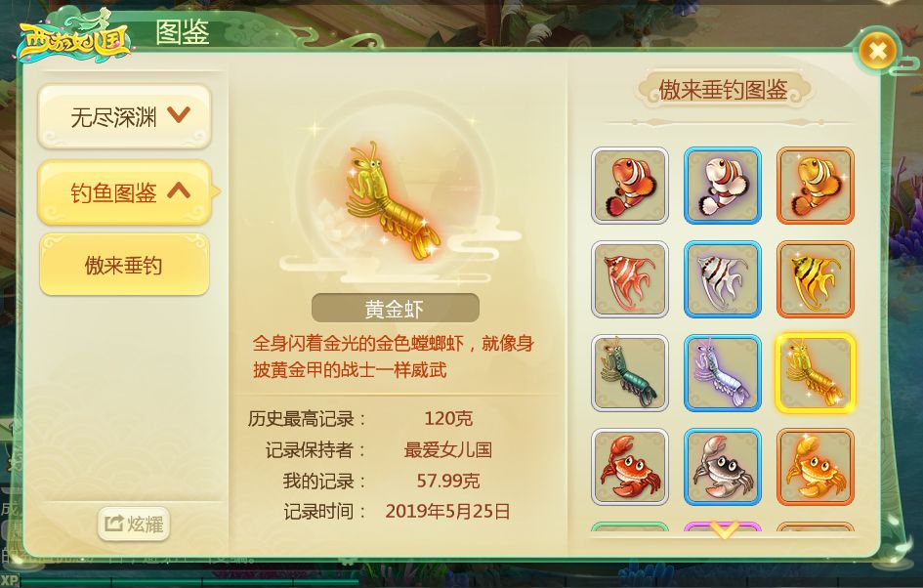Click the 炫耀 share button
This screenshot has width=923, height=588.
(x=134, y=524)
